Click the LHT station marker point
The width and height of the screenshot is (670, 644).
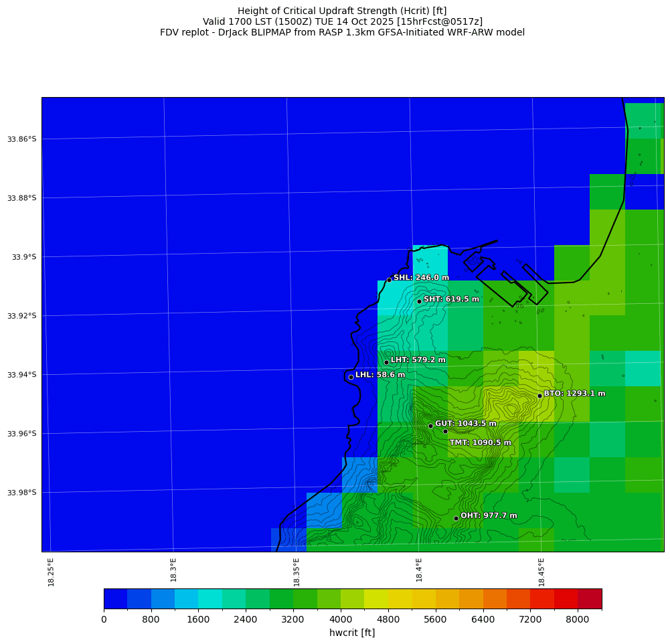[386, 362]
